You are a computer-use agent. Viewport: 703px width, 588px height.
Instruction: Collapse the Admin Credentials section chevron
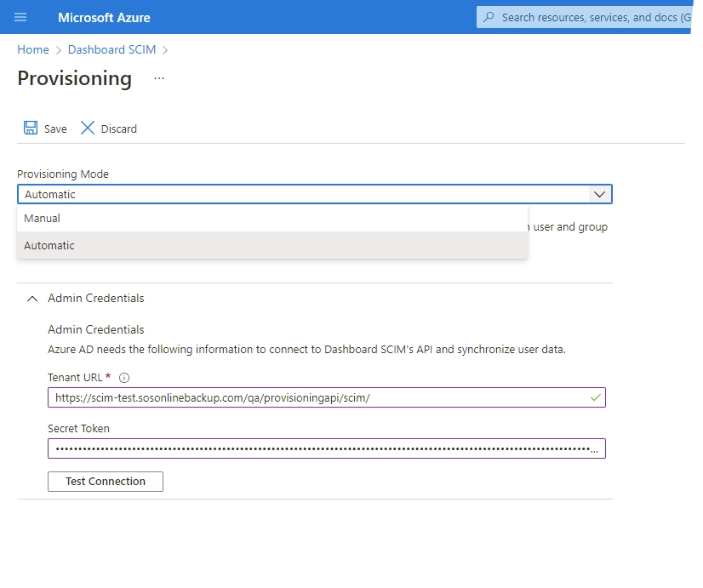point(32,299)
